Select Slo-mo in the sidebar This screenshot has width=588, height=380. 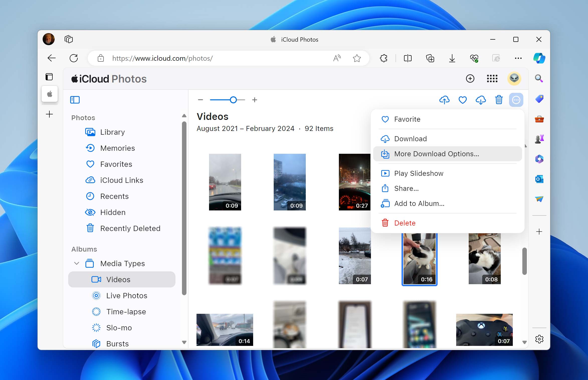(x=122, y=328)
